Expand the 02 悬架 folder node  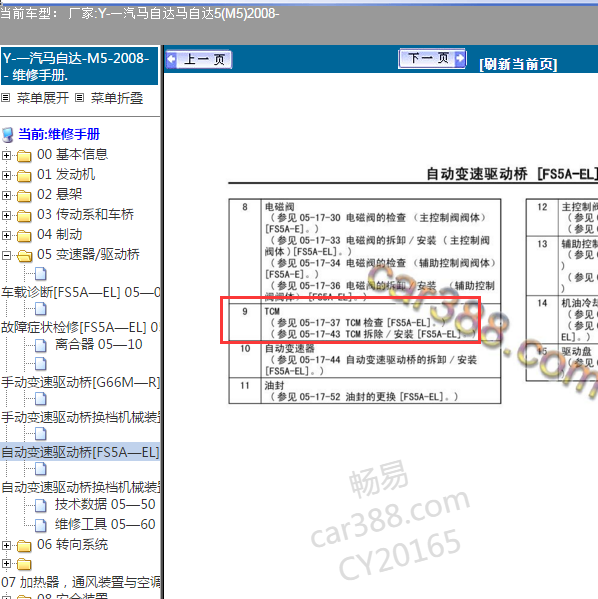pyautogui.click(x=6, y=195)
